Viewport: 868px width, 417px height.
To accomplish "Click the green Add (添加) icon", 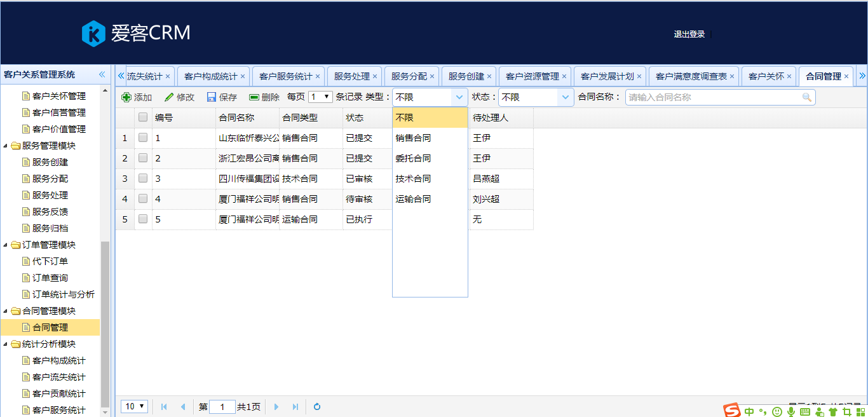I will click(x=126, y=97).
